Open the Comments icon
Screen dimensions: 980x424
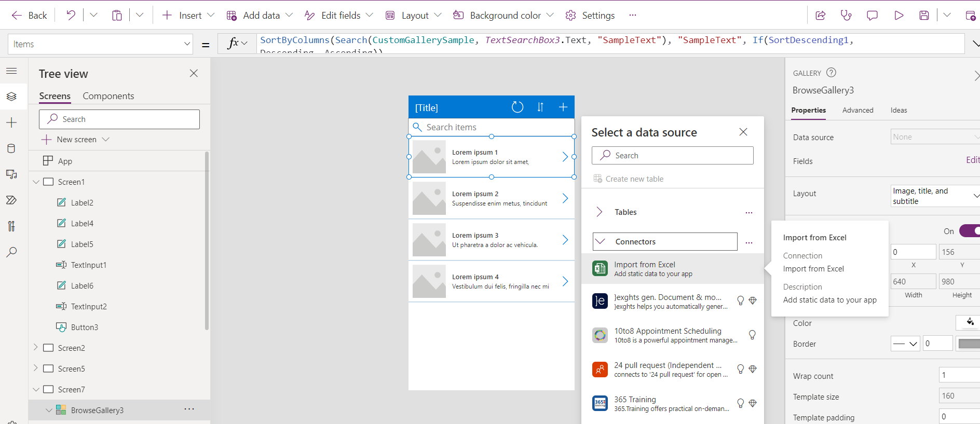click(x=872, y=16)
